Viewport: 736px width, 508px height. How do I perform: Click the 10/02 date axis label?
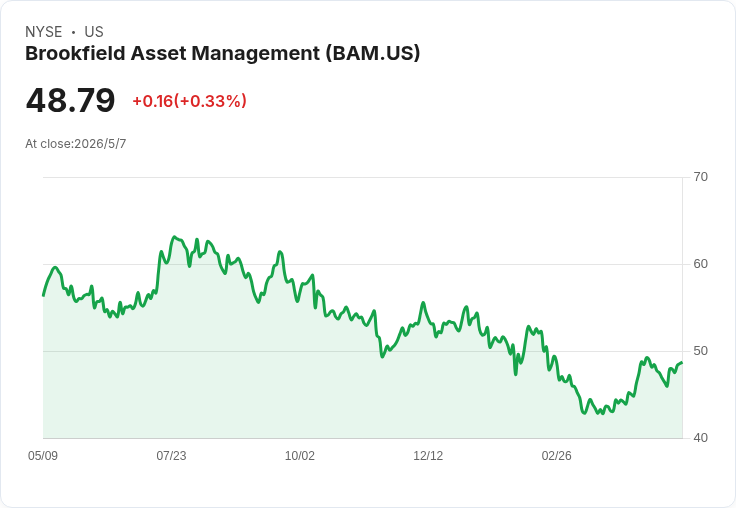(300, 456)
